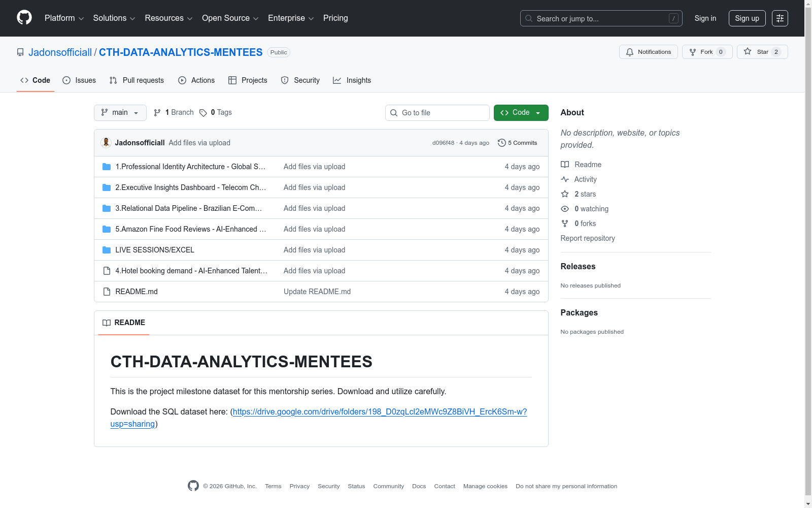Select the Code repository tab
812x508 pixels.
(36, 80)
